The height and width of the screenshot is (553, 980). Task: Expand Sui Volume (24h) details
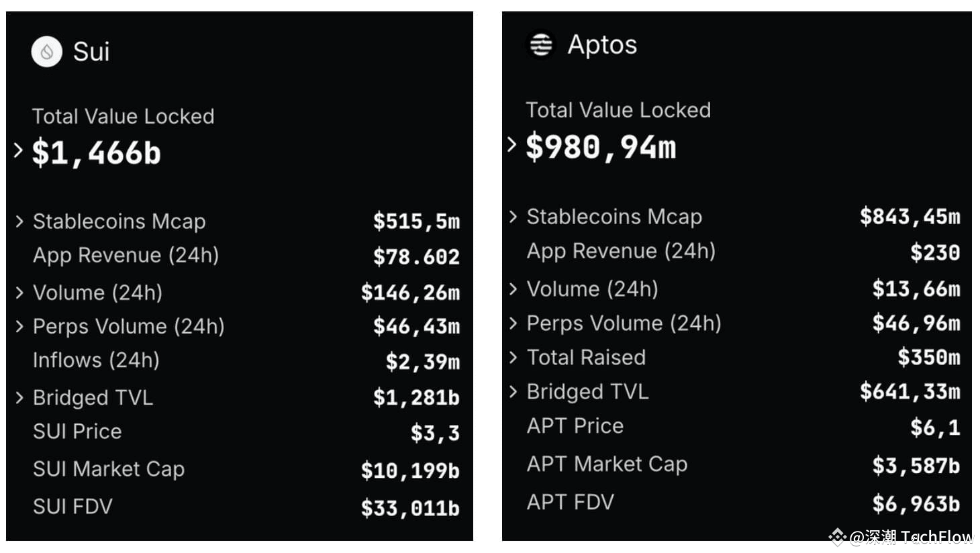point(19,293)
